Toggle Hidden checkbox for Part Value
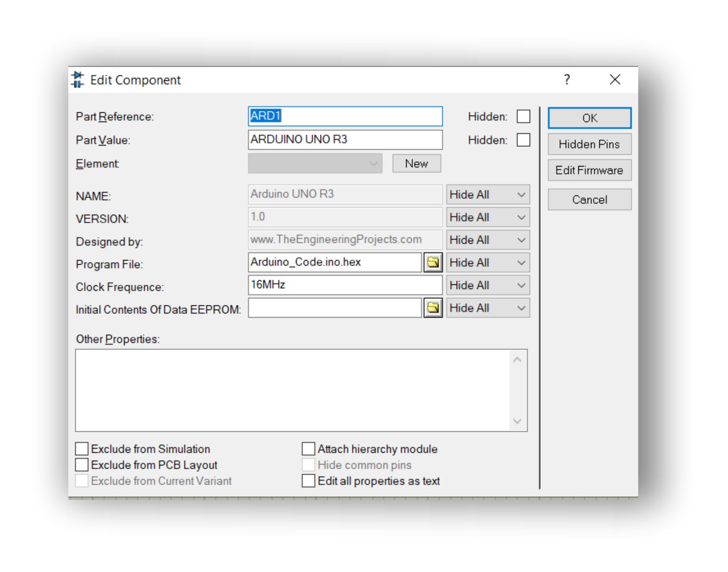This screenshot has height=572, width=728. click(x=524, y=140)
